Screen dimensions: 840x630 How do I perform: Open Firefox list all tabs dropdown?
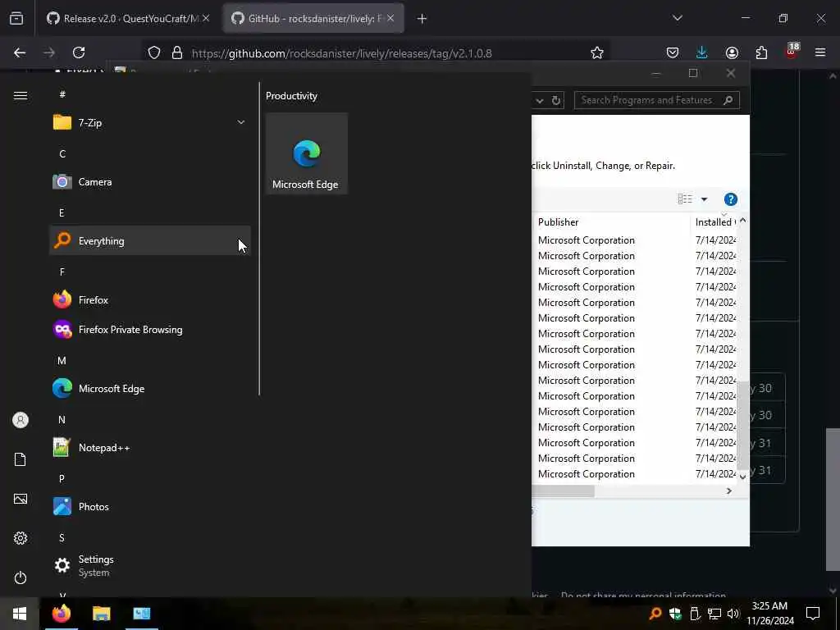(x=677, y=18)
